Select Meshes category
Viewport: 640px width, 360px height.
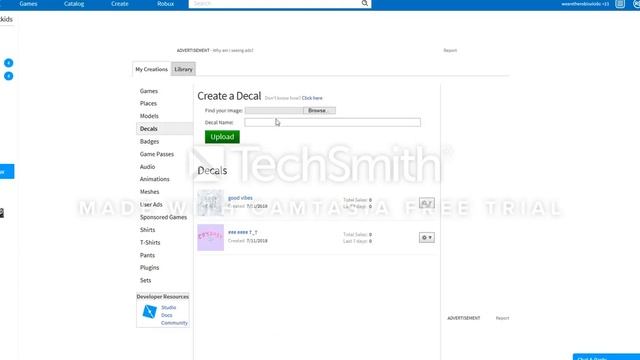point(149,192)
